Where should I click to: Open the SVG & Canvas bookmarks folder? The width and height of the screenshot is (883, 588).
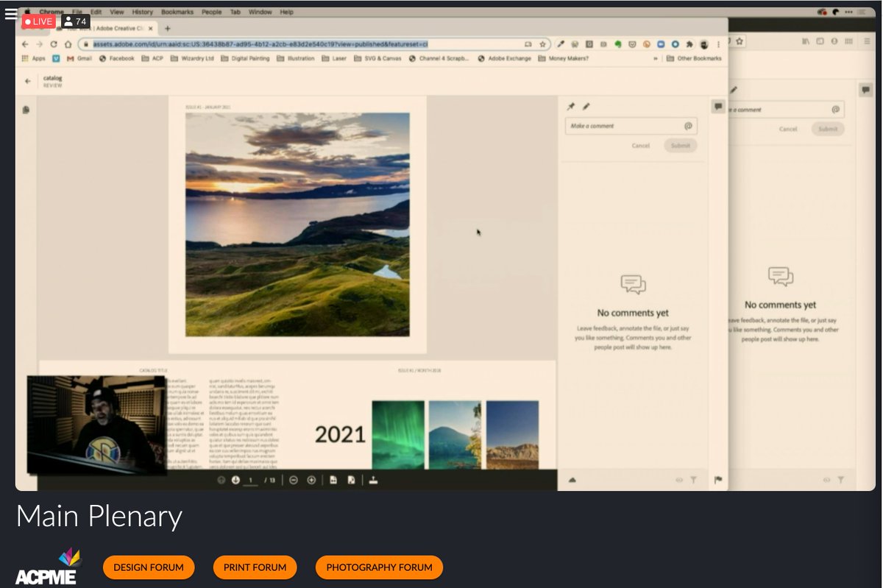[377, 58]
